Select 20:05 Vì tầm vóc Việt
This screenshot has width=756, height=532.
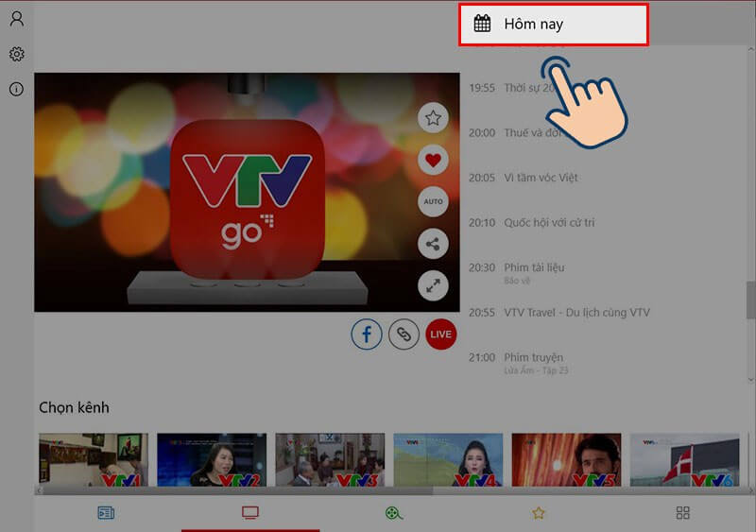click(x=524, y=178)
